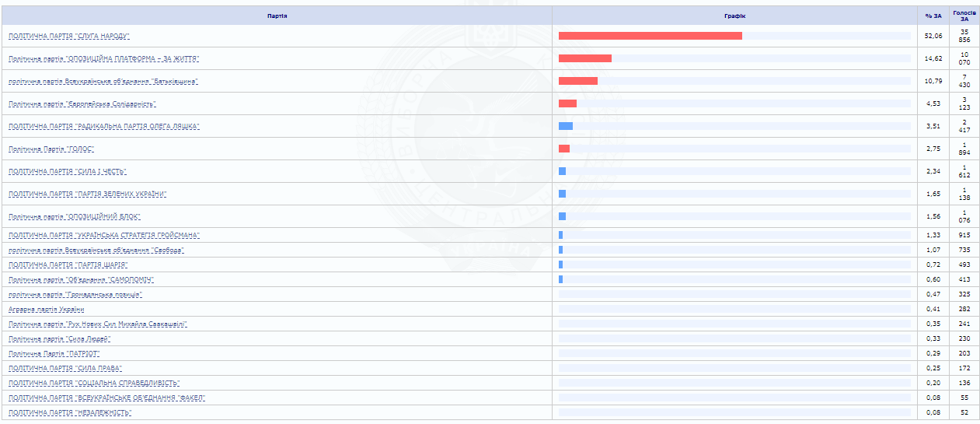
Task: Open "Рух Нових Сил Михайла Саакашвілі" link
Action: [98, 324]
